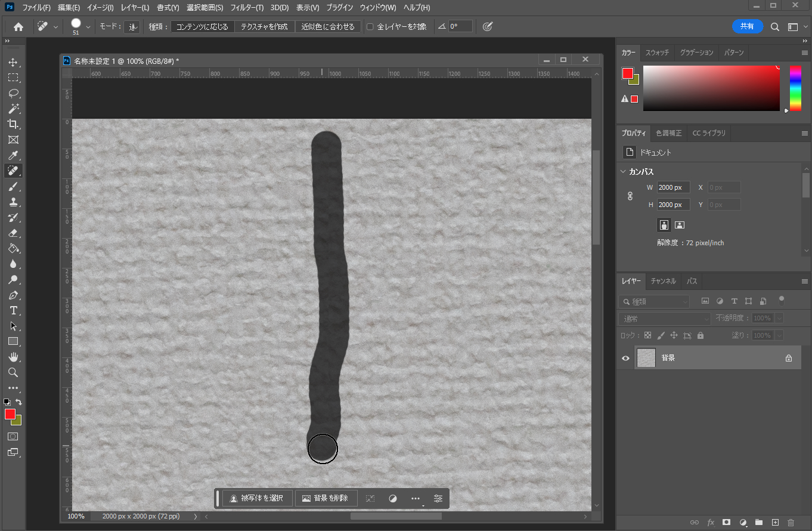Select the Lasso tool
Viewport: 812px width, 531px height.
[x=13, y=93]
